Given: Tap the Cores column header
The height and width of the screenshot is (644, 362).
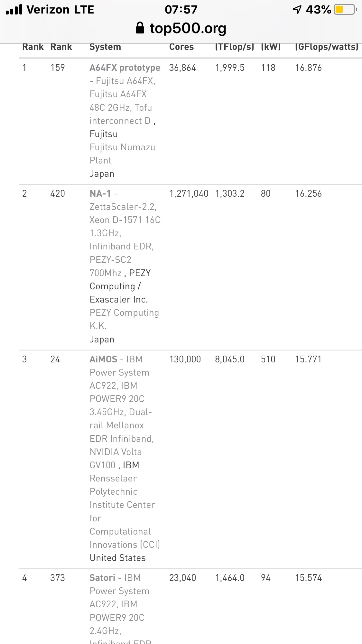Looking at the screenshot, I should click(x=181, y=47).
